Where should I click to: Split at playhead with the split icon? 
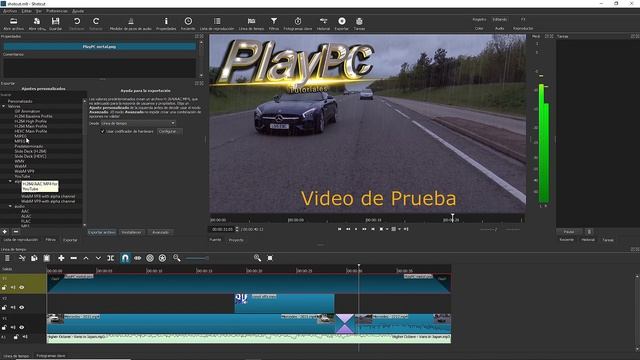(x=111, y=258)
